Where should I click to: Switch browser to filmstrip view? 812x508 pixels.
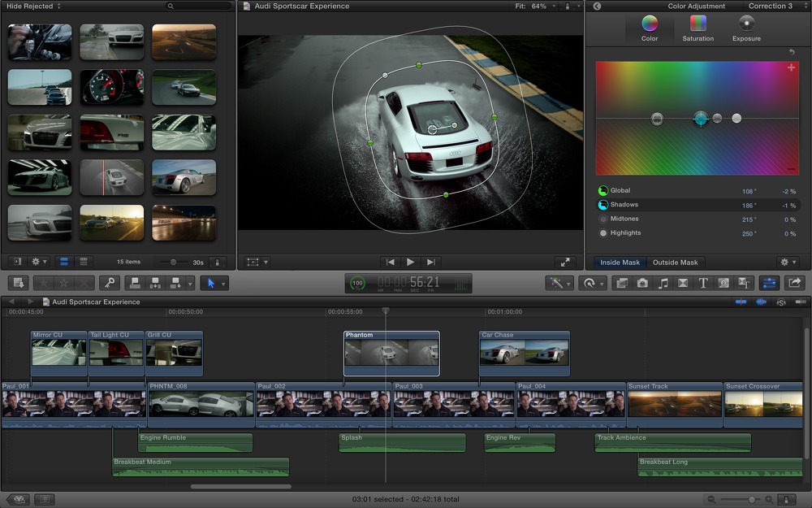[x=64, y=262]
